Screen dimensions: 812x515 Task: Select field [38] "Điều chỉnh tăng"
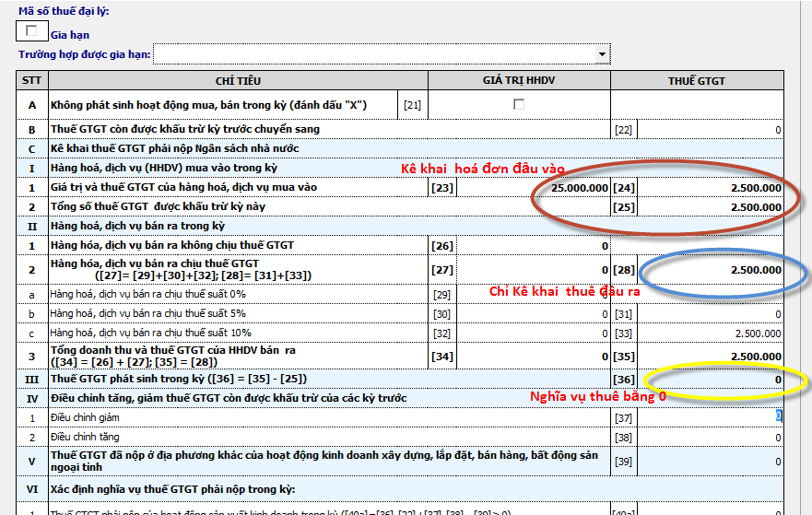(711, 437)
